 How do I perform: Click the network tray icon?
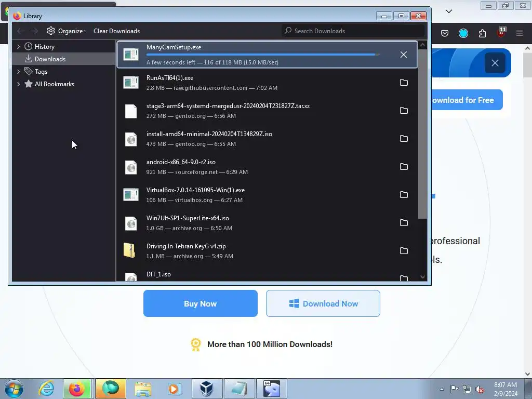[x=467, y=389]
